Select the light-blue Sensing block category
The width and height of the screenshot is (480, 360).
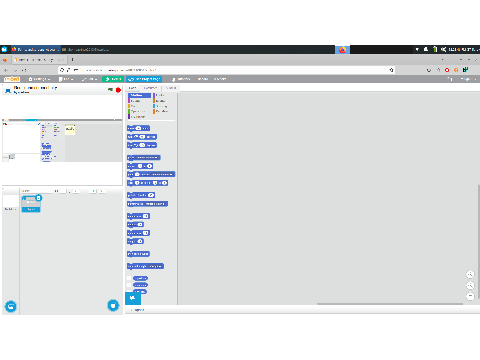point(161,106)
